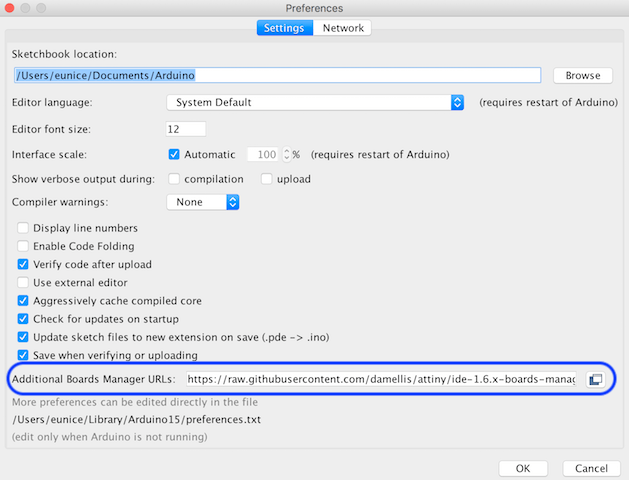Click the preferences.txt file path
Screen dimensions: 629x480
click(x=136, y=419)
